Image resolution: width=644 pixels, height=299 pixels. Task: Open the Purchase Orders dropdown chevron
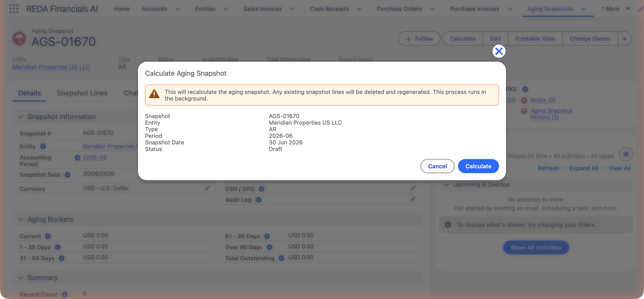[x=432, y=9]
